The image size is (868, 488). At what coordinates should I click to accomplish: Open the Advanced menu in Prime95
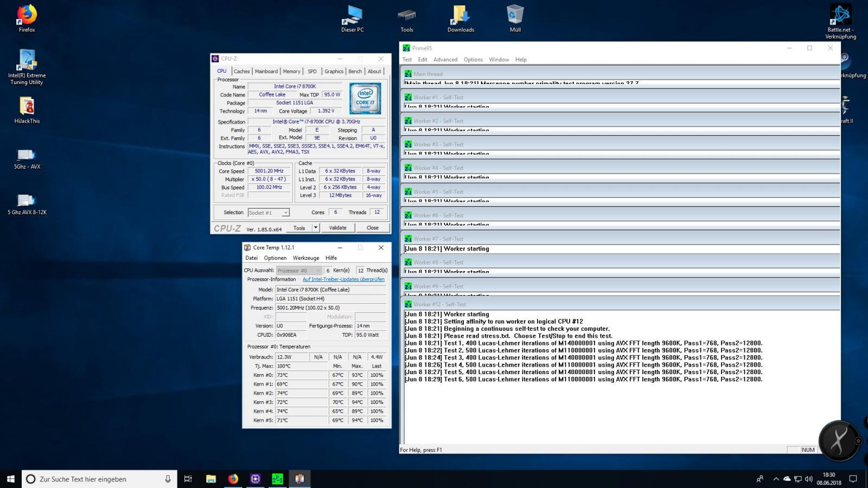tap(445, 60)
